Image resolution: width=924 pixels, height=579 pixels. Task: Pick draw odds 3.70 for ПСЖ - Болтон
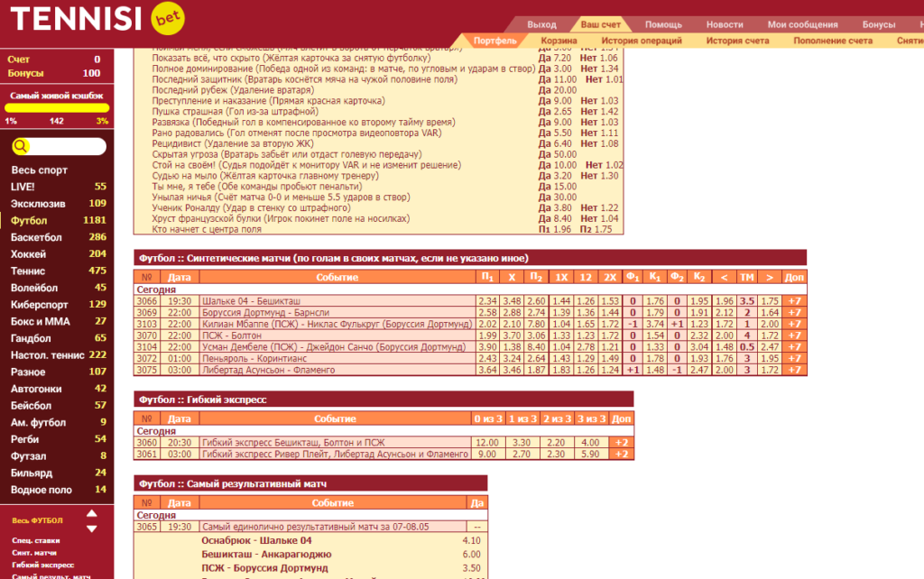click(x=512, y=335)
